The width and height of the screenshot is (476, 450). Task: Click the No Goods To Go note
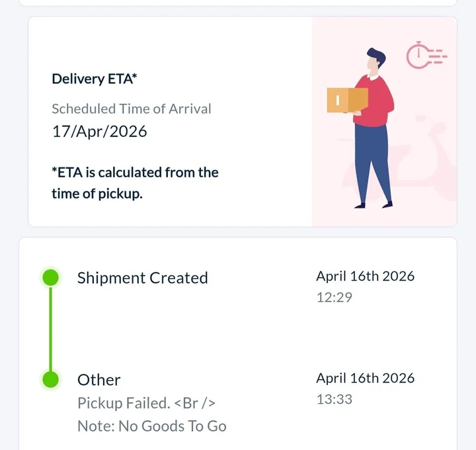tap(151, 426)
